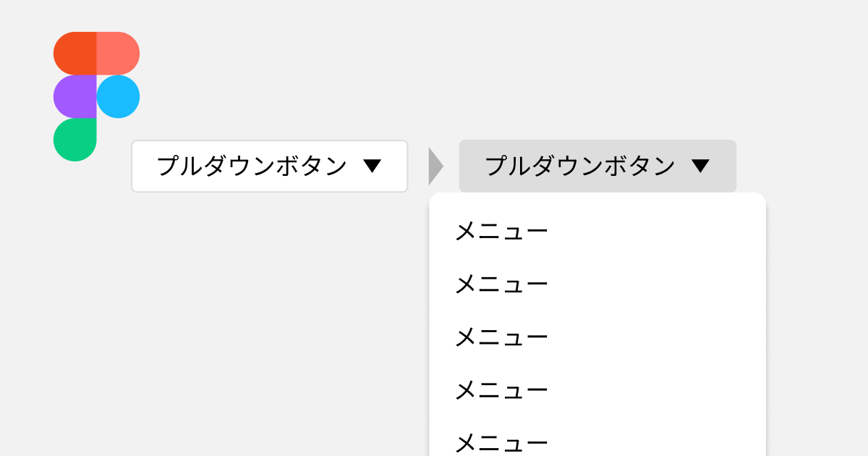Screen dimensions: 868x456
Task: Click the purple circle of the Figma logo
Action: click(75, 95)
